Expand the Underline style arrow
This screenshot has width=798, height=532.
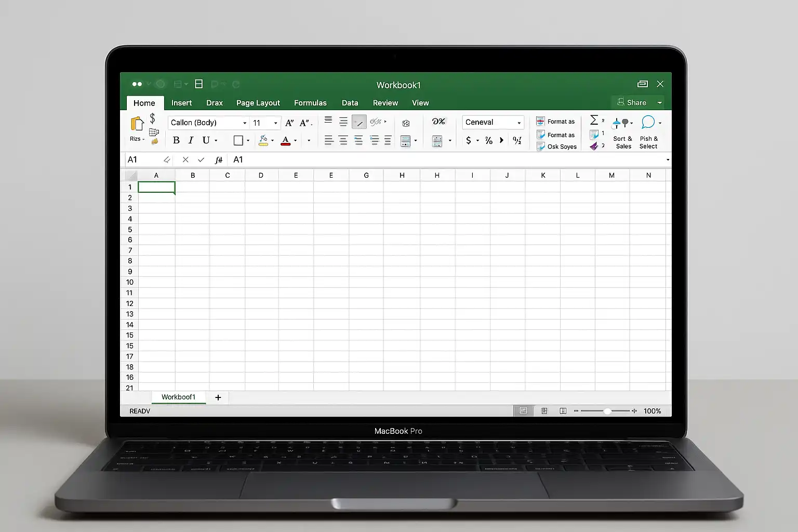point(216,141)
